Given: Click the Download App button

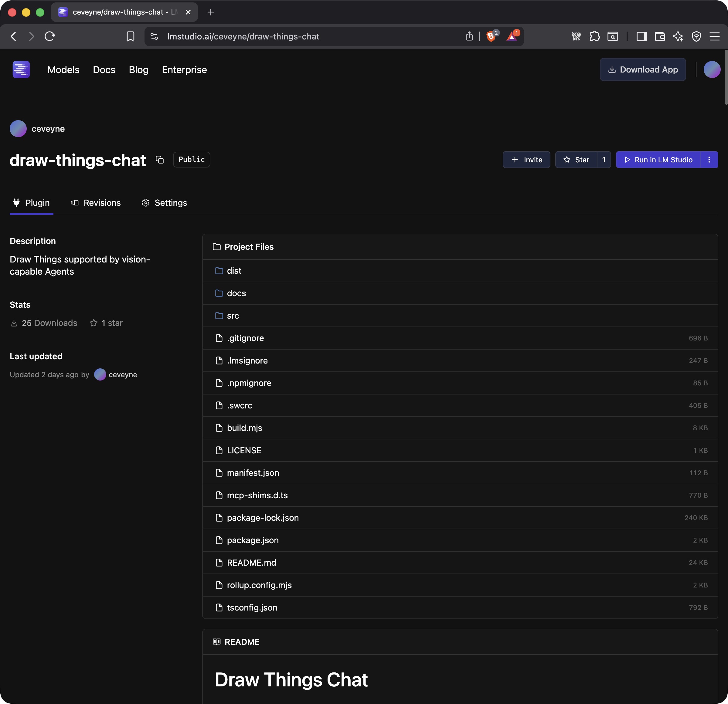Looking at the screenshot, I should tap(643, 69).
